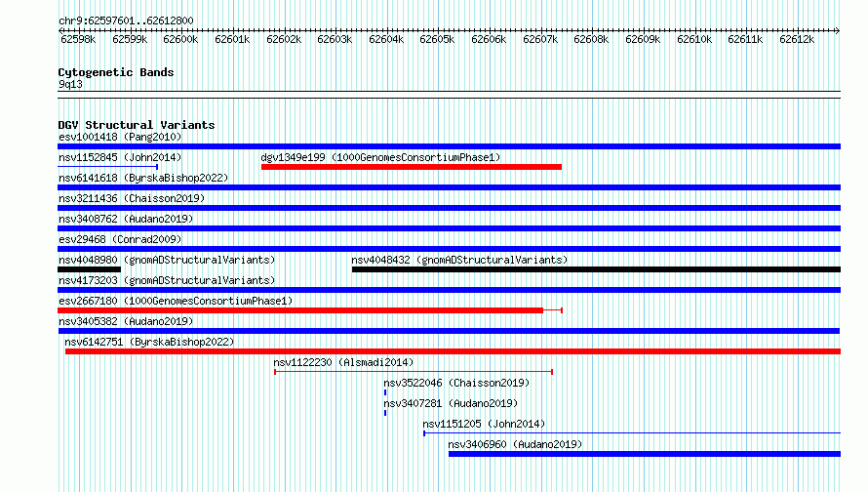Screen dimensions: 868x492
Task: Select the long black bar of nsv4048432
Action: (x=596, y=269)
